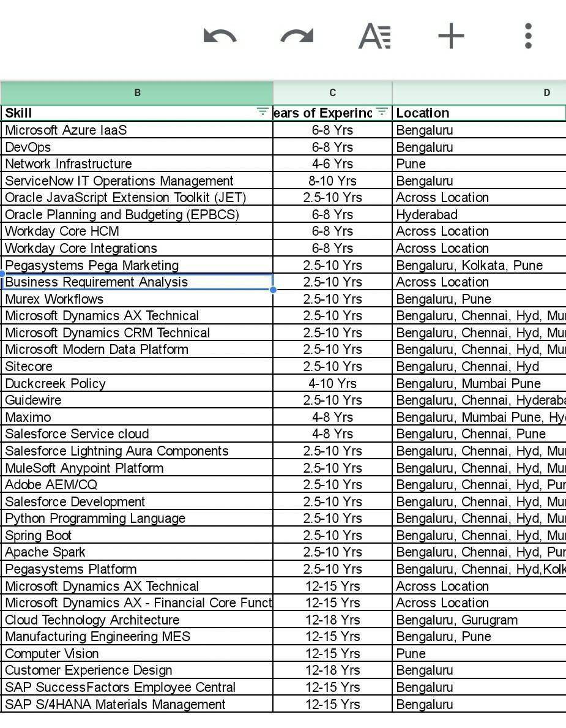Select Cloud Technology Architecture cell
This screenshot has height=728, width=566.
[137, 620]
